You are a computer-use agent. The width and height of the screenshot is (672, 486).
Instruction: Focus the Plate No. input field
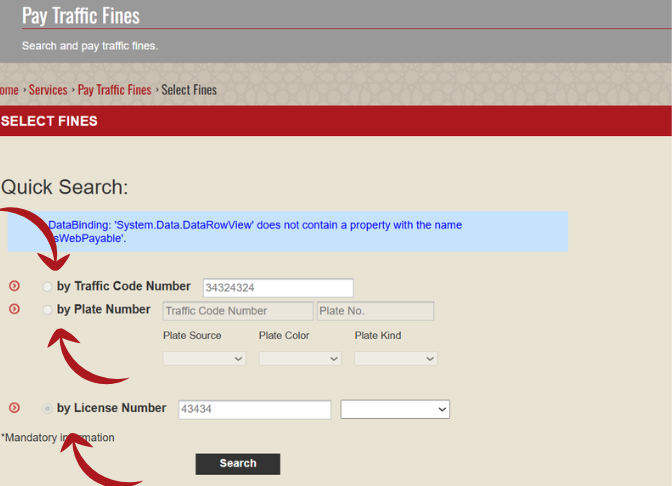(375, 311)
